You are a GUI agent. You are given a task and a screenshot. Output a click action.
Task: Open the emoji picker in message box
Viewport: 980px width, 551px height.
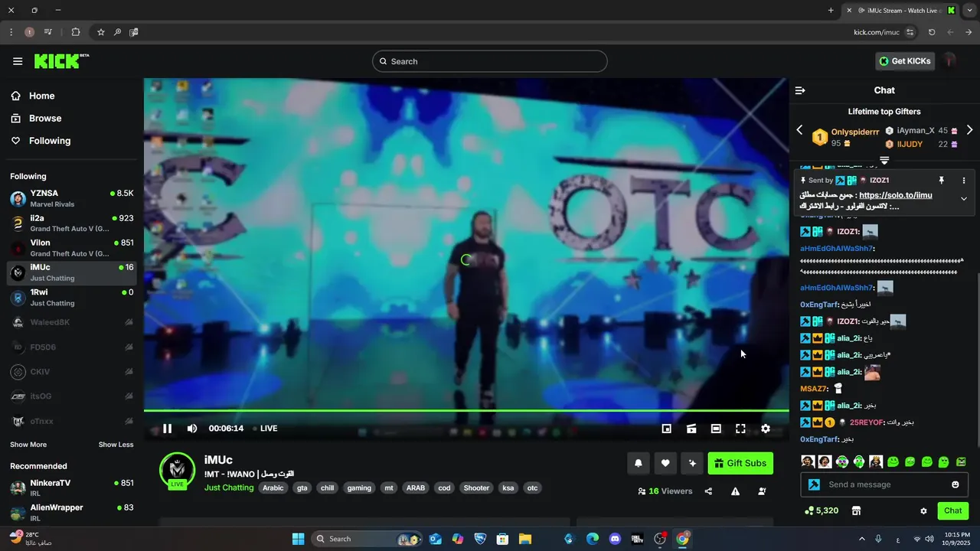point(955,484)
